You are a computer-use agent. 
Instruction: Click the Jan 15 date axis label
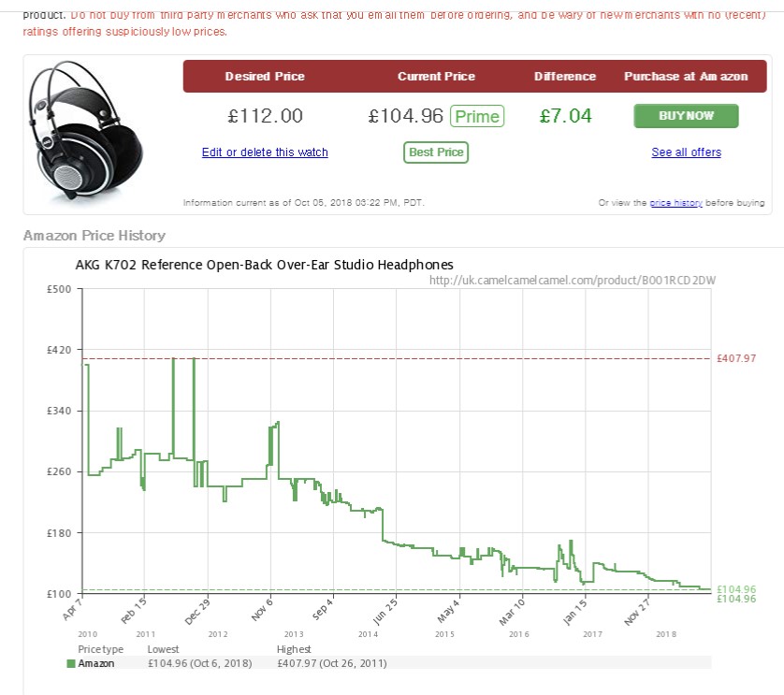click(574, 611)
